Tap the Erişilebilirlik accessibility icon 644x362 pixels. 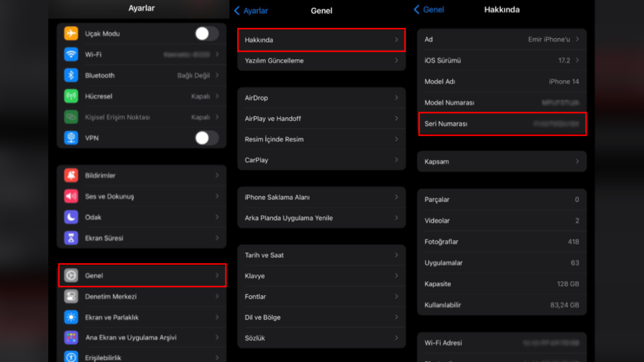click(71, 356)
